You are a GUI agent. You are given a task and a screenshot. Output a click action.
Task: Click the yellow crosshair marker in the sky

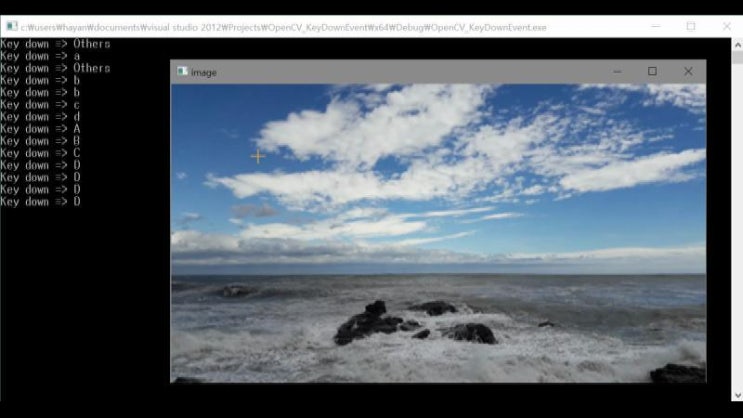(x=258, y=156)
